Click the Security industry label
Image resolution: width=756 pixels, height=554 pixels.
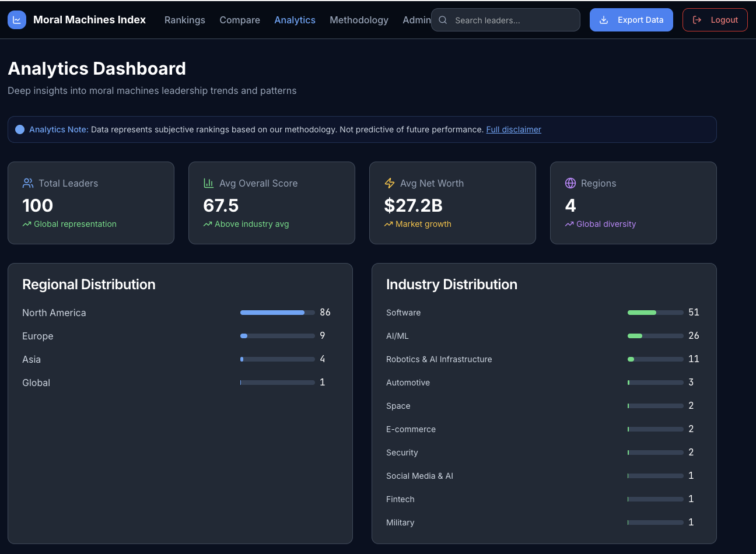pos(402,453)
